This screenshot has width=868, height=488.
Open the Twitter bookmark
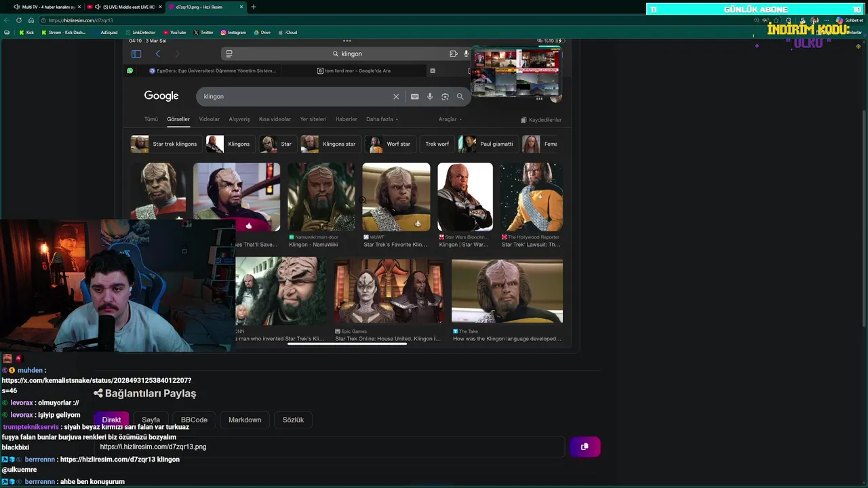[203, 33]
